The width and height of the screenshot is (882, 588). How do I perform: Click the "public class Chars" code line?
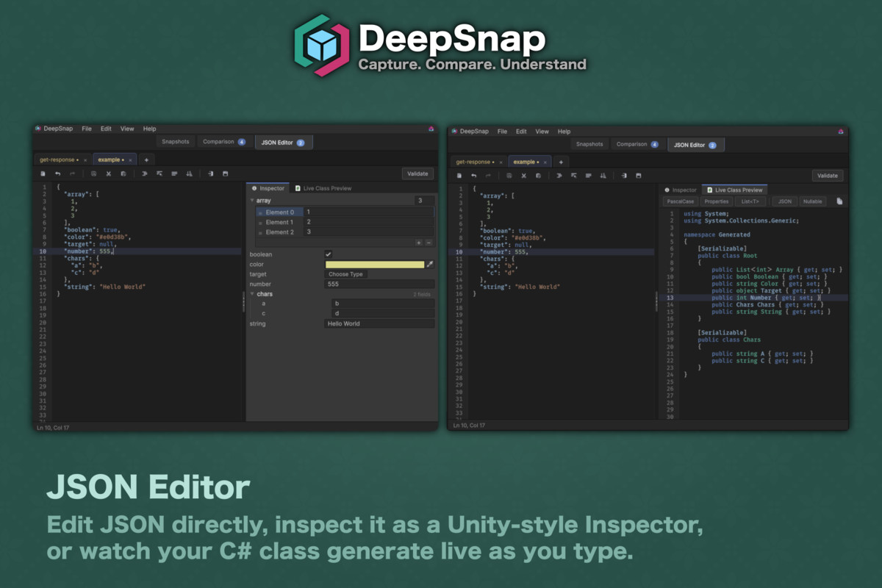click(729, 340)
